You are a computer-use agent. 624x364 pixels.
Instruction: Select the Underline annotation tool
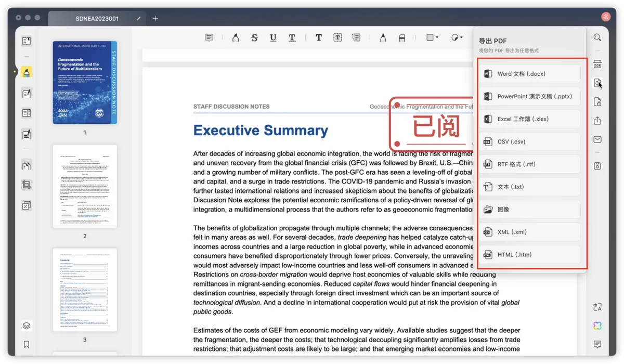tap(273, 38)
